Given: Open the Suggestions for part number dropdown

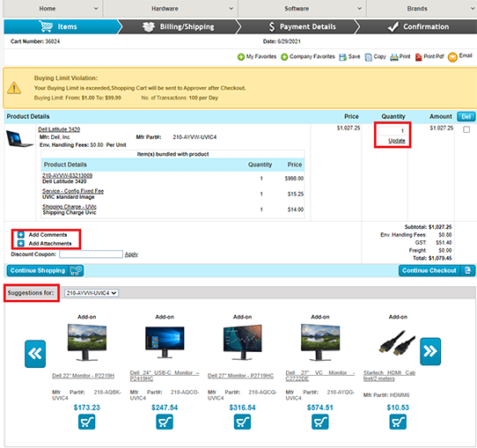Looking at the screenshot, I should (92, 293).
